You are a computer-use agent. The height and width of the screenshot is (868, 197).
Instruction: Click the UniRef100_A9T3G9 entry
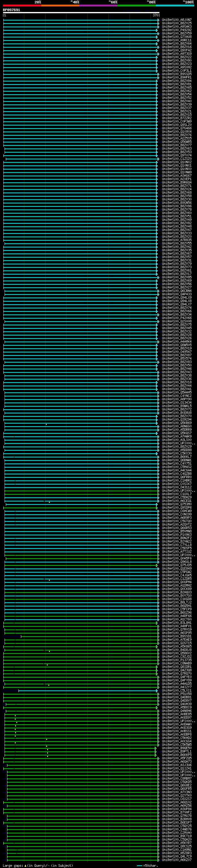click(176, 54)
